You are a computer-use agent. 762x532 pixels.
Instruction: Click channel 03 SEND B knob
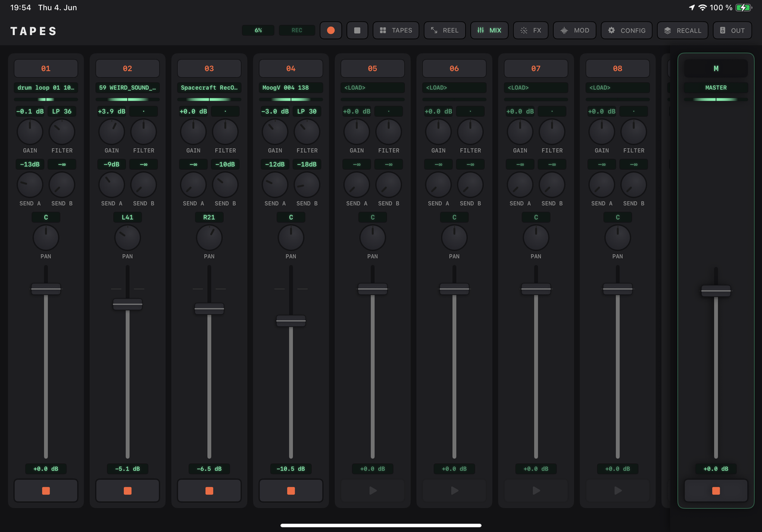pos(225,184)
